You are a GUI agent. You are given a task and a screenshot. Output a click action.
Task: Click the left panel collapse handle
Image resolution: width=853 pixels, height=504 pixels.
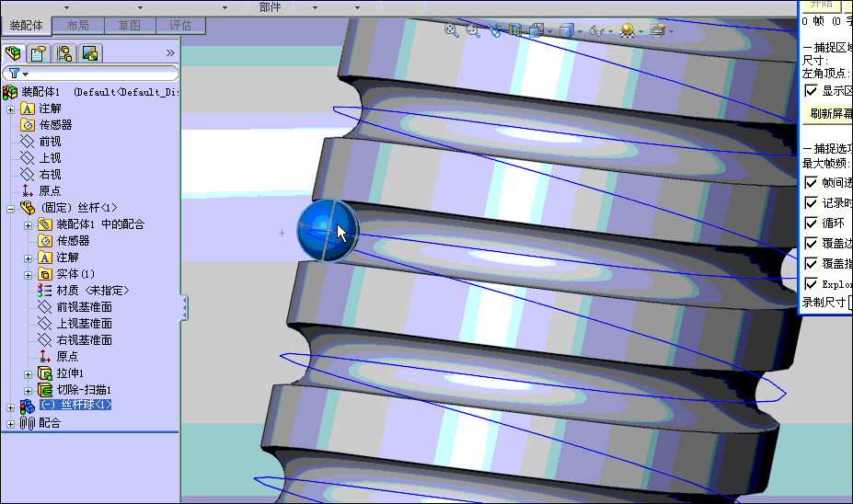click(x=184, y=308)
